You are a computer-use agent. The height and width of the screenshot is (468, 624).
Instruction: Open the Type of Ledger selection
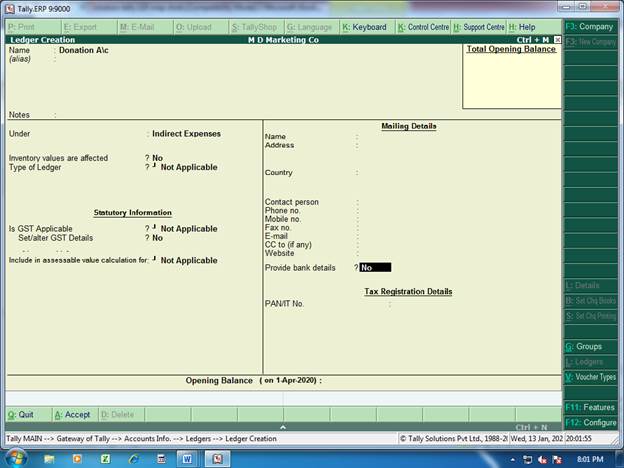click(x=188, y=167)
